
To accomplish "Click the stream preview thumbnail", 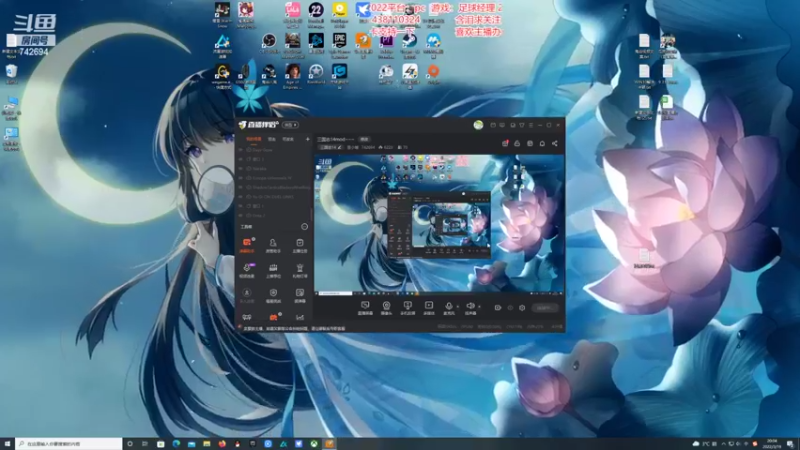I will click(439, 224).
